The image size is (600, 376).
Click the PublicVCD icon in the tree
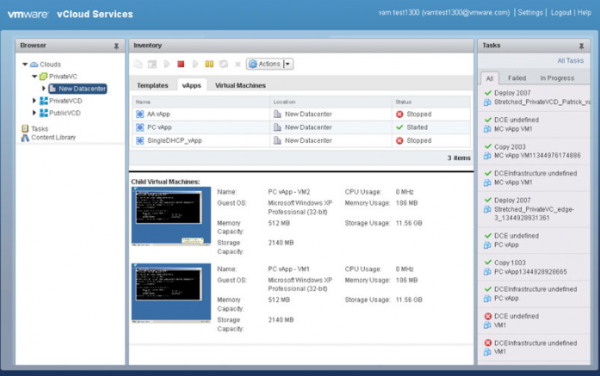click(x=44, y=113)
